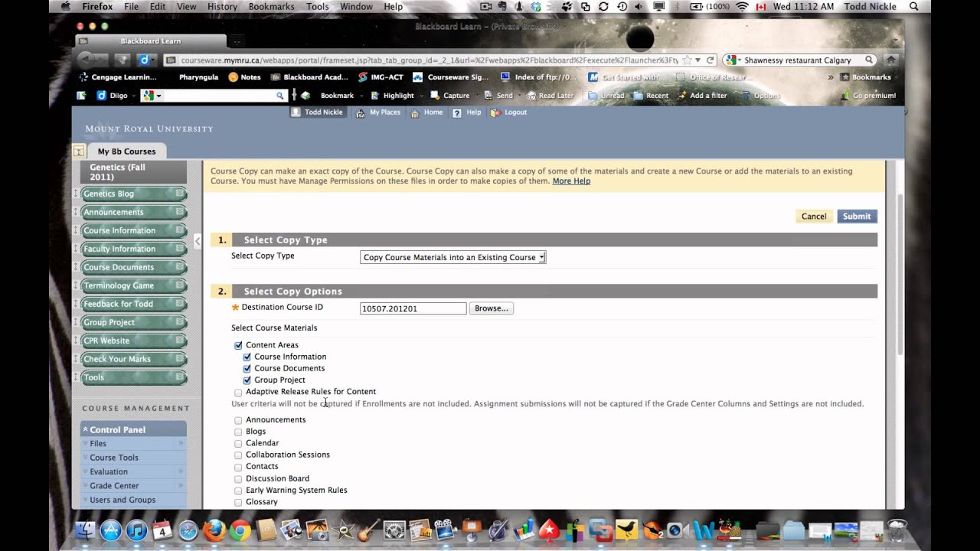This screenshot has width=980, height=551.
Task: Click the Home icon in Blackboard header
Action: tap(414, 112)
